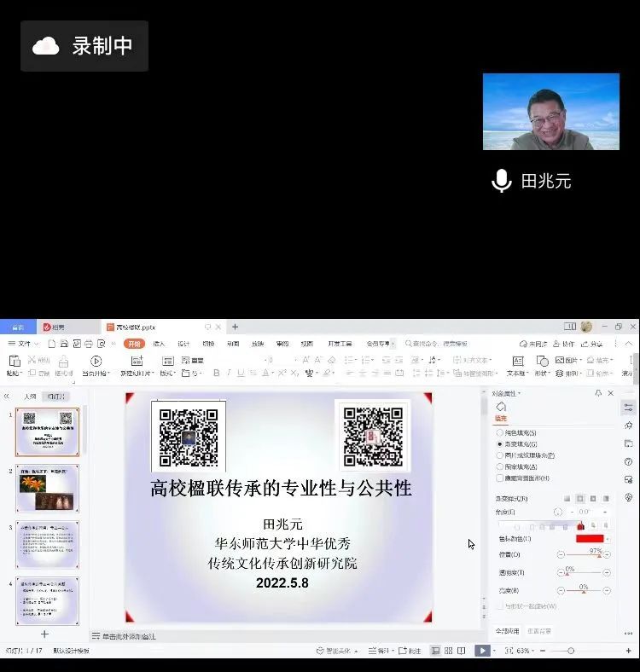Viewport: 640px width, 672px height.
Task: Click the Arrange (排列) icon
Action: pyautogui.click(x=559, y=374)
